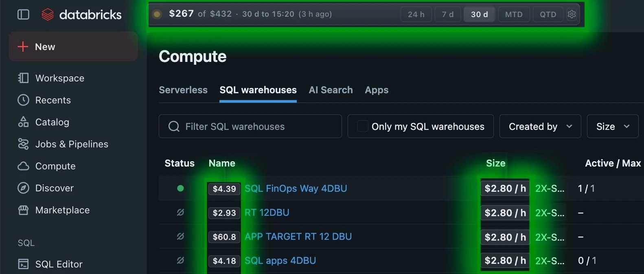Sort by the Name column header

(222, 163)
